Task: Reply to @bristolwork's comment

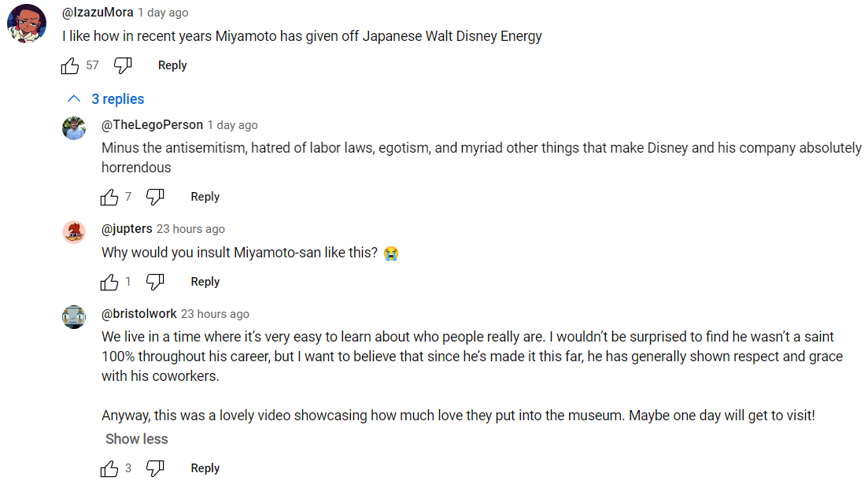Action: pyautogui.click(x=205, y=468)
